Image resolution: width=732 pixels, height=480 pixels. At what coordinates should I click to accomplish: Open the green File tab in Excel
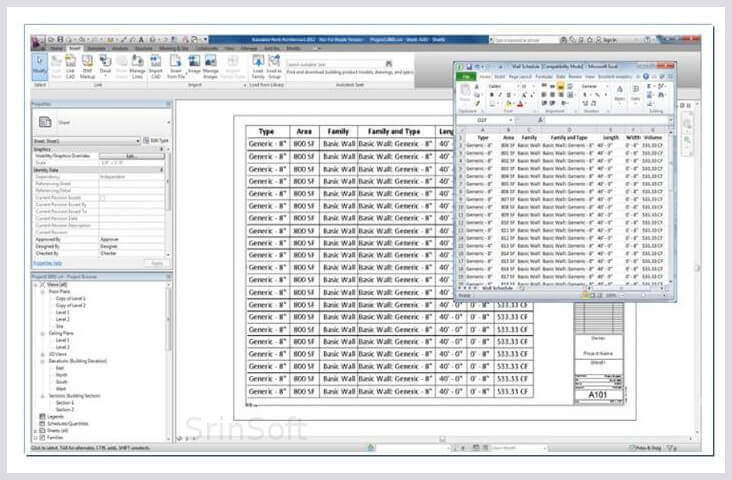(466, 76)
